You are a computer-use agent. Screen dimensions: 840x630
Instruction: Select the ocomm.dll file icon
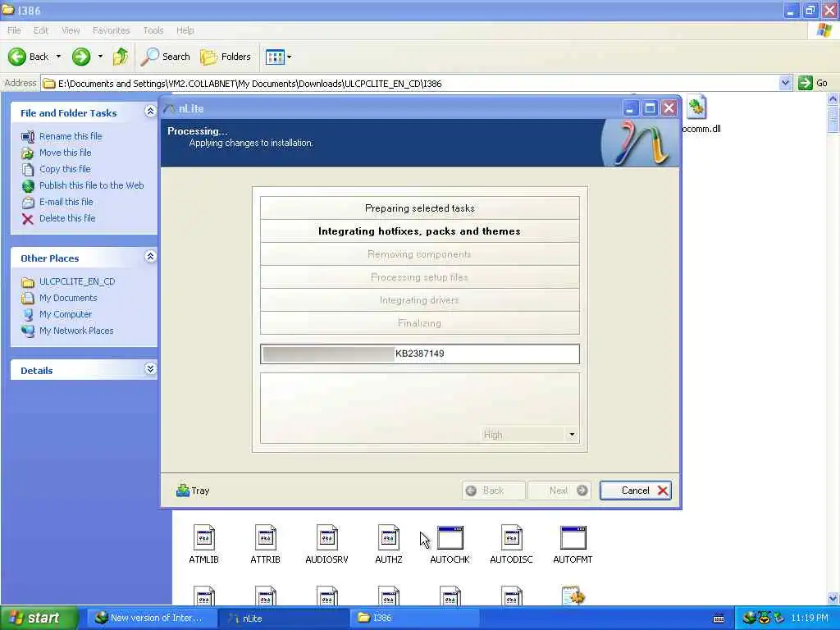696,107
